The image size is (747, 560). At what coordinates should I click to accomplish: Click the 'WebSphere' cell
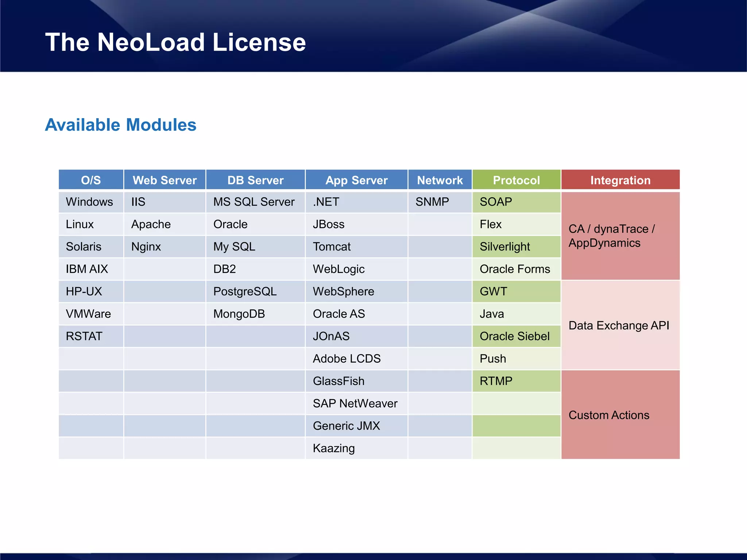point(357,292)
